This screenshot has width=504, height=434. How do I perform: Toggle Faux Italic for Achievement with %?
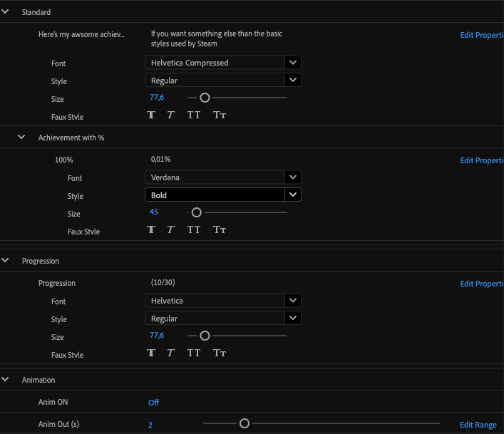pyautogui.click(x=170, y=229)
